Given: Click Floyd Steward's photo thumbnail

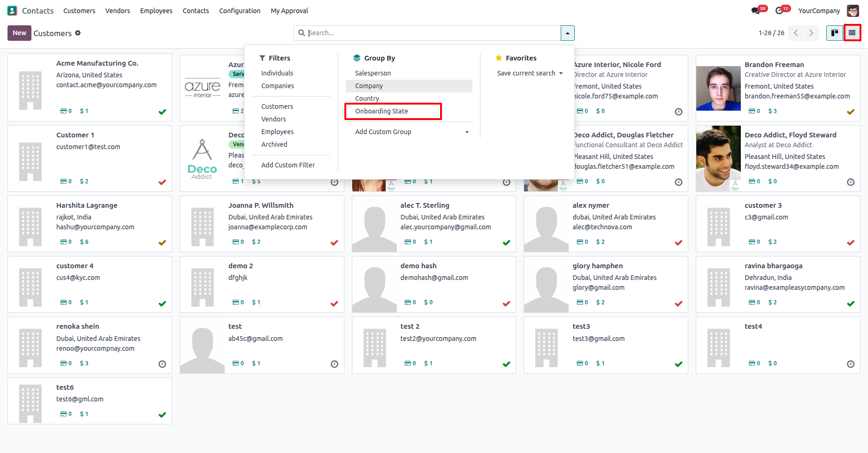Looking at the screenshot, I should [718, 159].
